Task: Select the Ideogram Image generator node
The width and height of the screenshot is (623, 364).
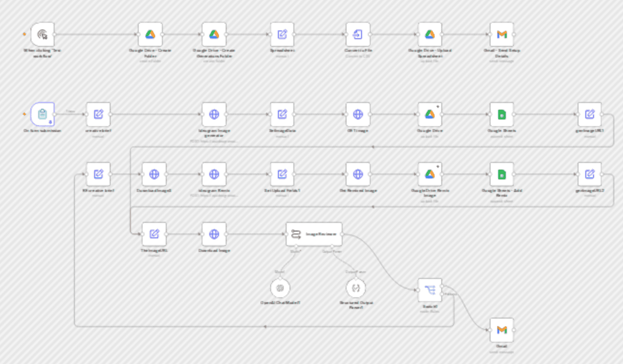Action: pyautogui.click(x=214, y=114)
